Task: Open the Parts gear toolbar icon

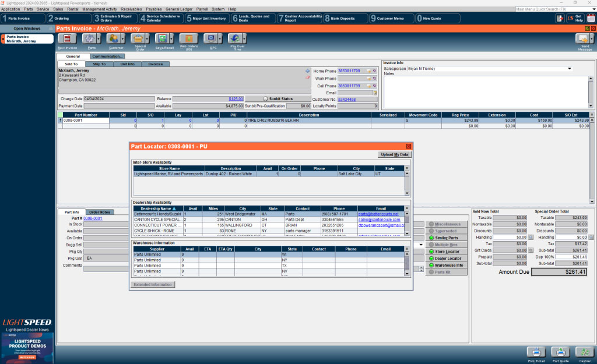Action: coord(89,39)
